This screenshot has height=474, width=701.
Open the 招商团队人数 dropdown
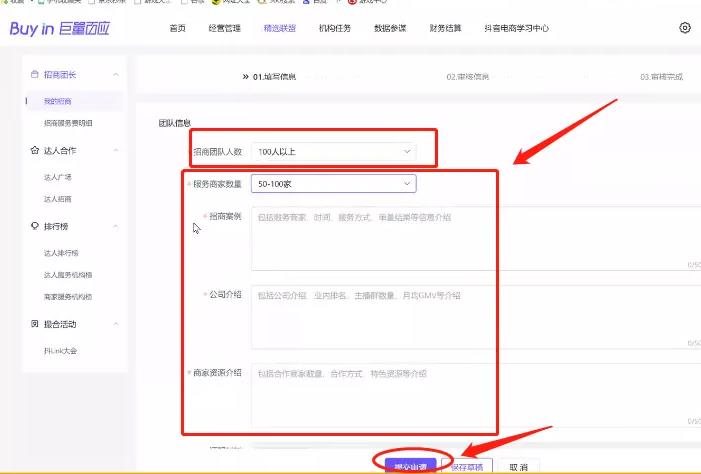(x=332, y=151)
